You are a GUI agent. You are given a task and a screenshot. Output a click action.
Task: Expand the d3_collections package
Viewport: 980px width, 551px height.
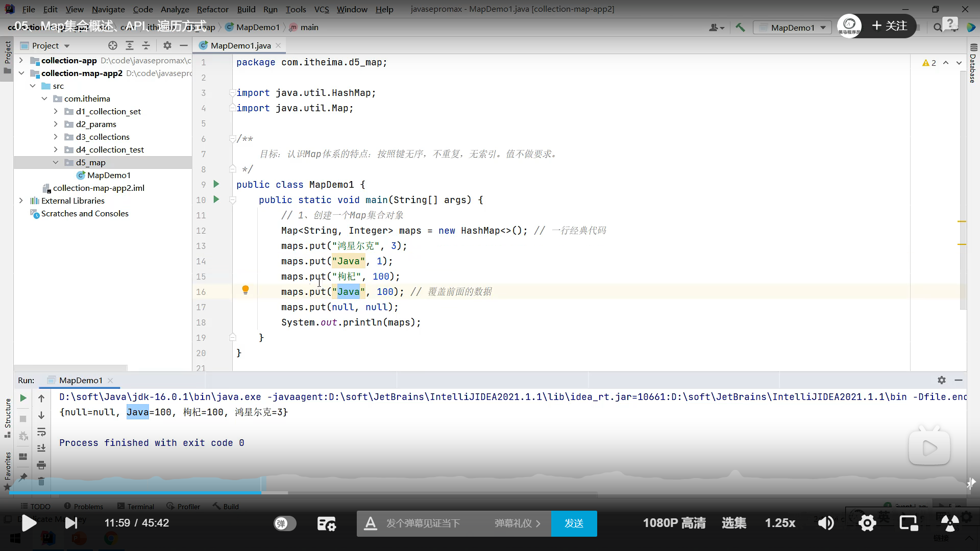(x=56, y=137)
